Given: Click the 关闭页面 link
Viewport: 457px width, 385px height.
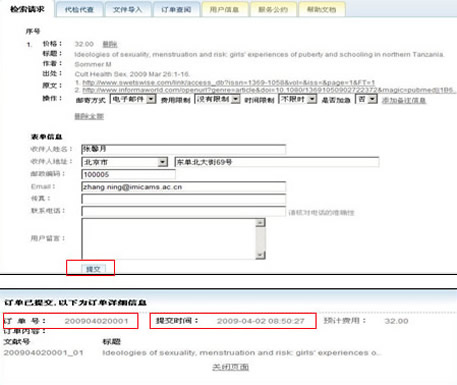Looking at the screenshot, I should (x=231, y=367).
